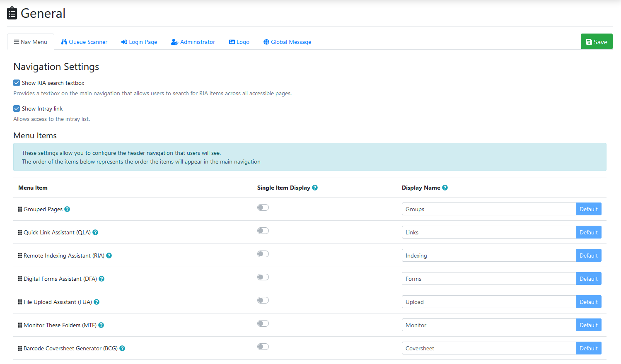Screen dimensions: 621x364
Task: Click help icon next to Grouped Pages
Action: point(67,209)
